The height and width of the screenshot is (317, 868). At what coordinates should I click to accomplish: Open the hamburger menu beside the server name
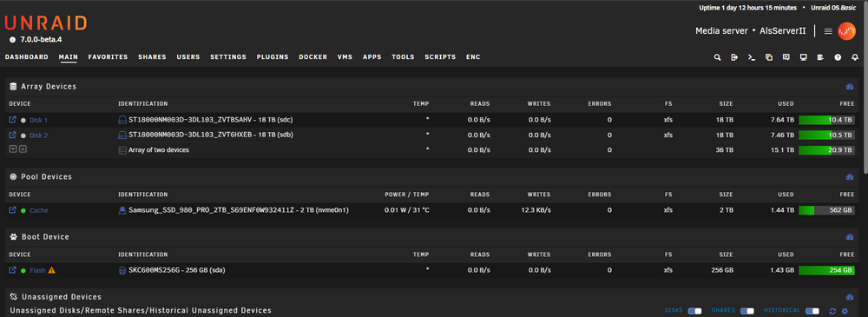tap(828, 31)
